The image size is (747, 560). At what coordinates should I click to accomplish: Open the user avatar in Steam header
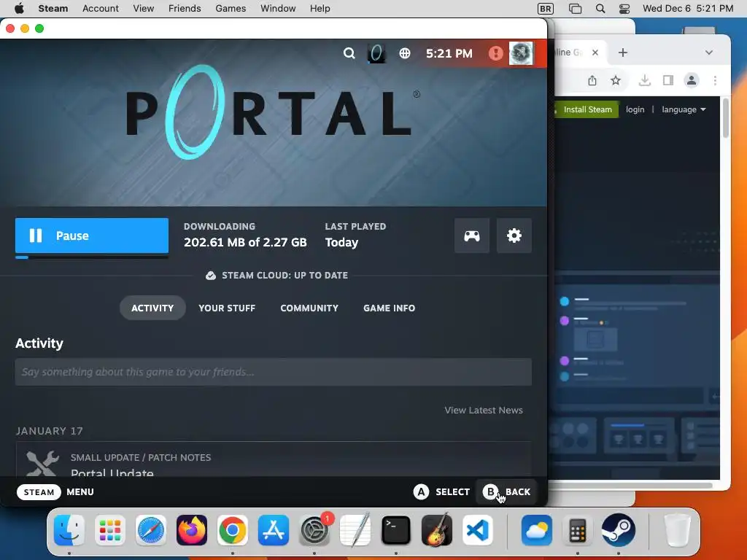[521, 53]
